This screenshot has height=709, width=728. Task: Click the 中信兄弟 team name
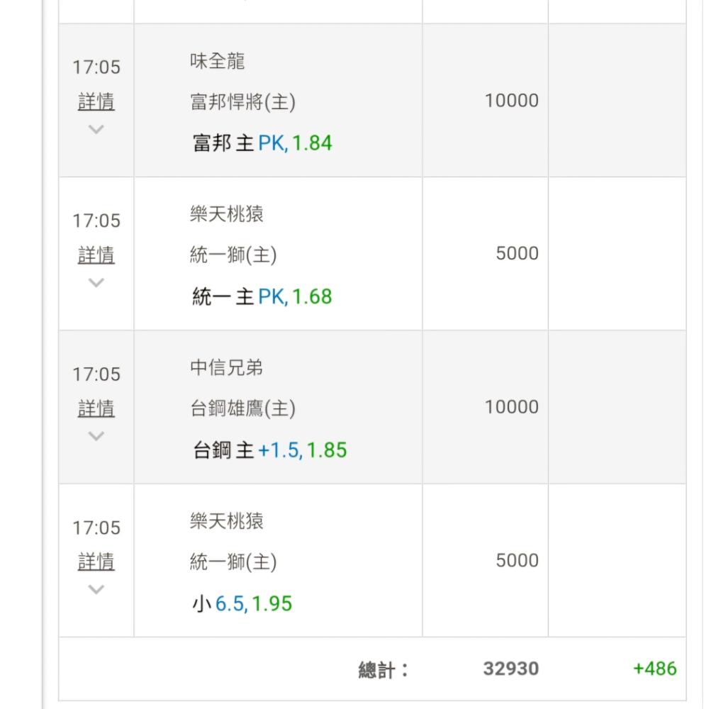point(227,368)
